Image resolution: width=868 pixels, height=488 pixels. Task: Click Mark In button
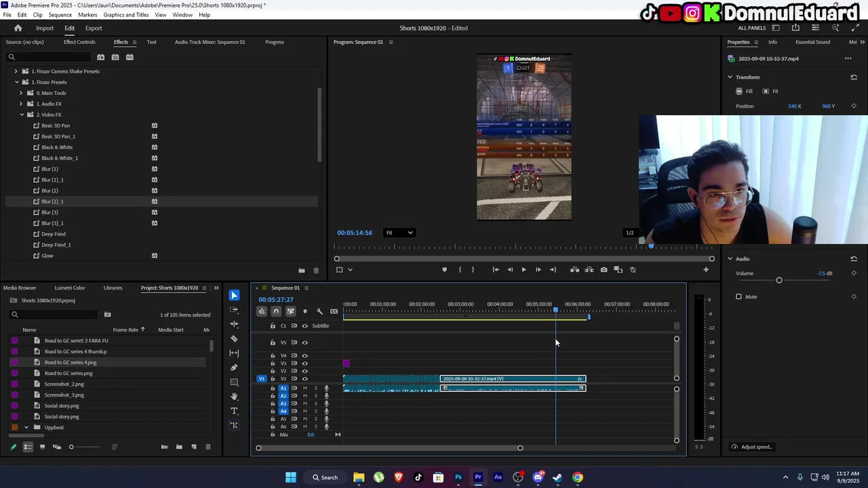[x=460, y=270]
